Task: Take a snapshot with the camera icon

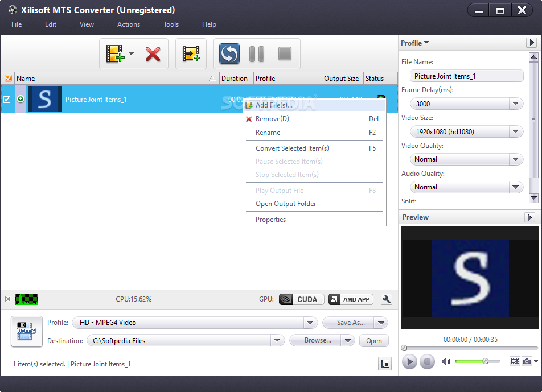Action: [527, 361]
